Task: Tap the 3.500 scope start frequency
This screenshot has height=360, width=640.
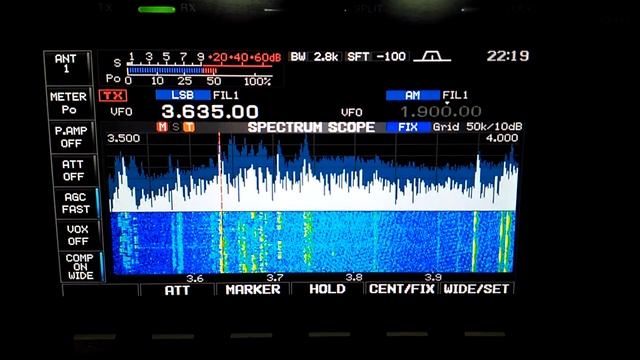Action: (123, 138)
